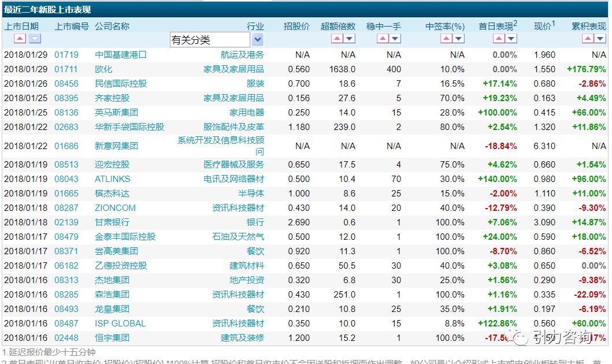
Task: Click 服飾配件及皮革 industry link
Action: point(233,127)
